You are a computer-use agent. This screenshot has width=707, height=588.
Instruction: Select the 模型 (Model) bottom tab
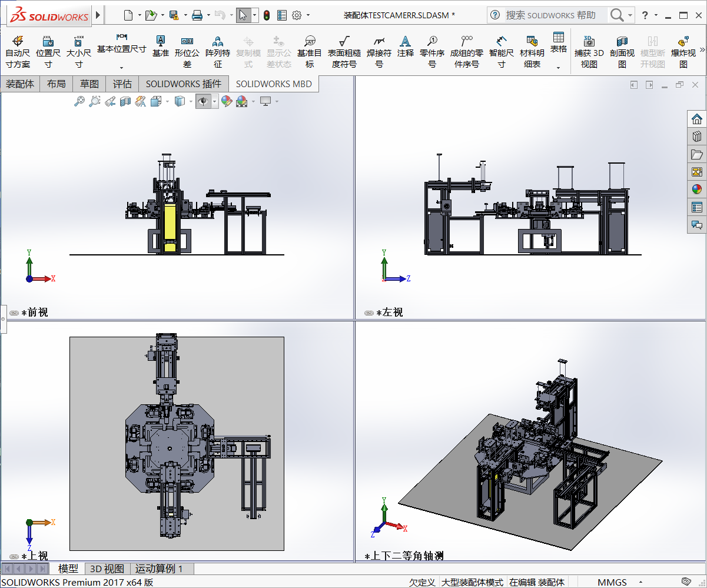click(68, 569)
